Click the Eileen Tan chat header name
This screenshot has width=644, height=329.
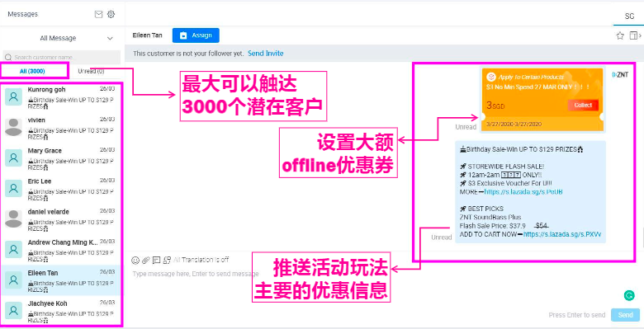[147, 35]
